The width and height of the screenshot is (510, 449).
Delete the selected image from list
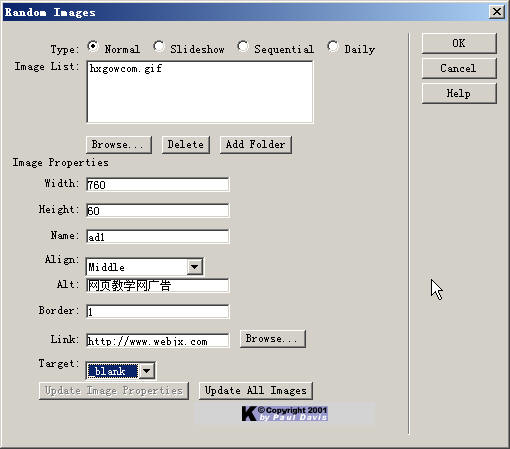[x=186, y=145]
